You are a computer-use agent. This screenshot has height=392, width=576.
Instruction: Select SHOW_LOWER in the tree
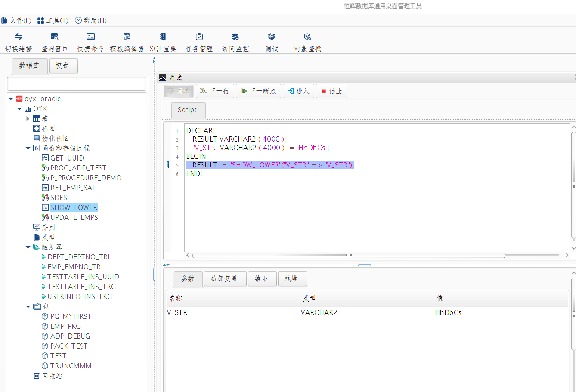click(x=74, y=207)
